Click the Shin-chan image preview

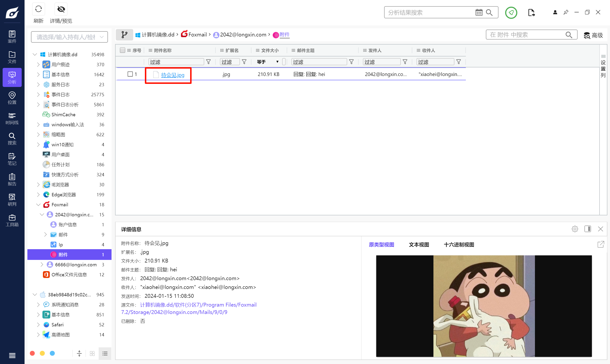(484, 306)
